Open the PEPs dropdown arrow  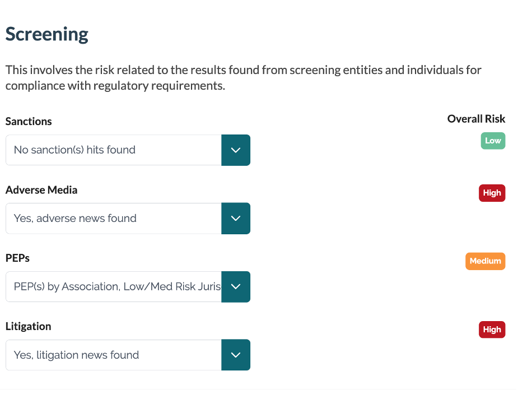point(236,286)
